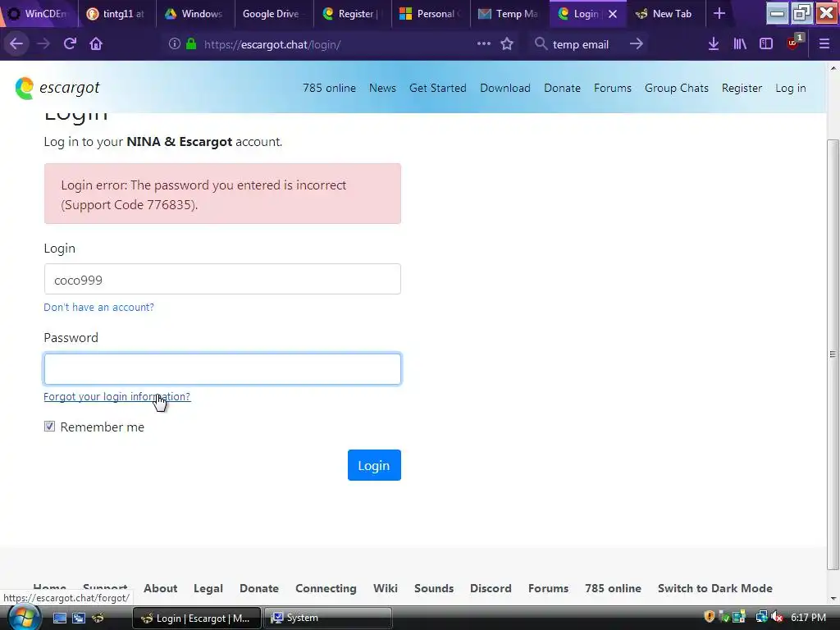Click the network tray icon
The width and height of the screenshot is (840, 630).
pos(761,617)
